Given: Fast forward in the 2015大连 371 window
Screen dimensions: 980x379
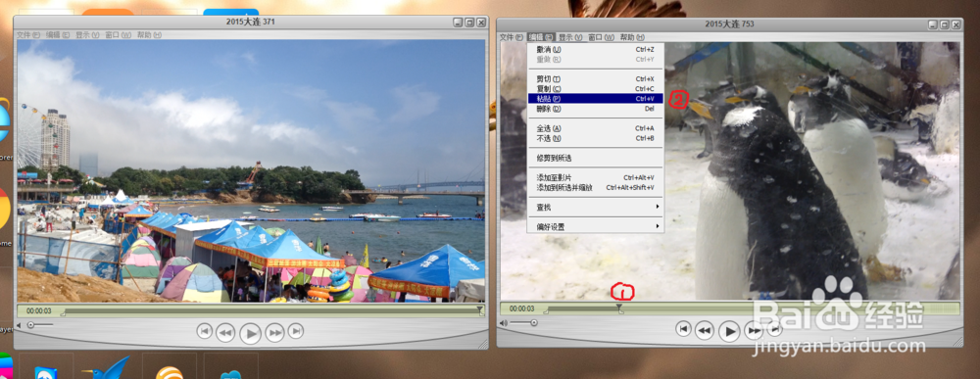Looking at the screenshot, I should pos(275,333).
